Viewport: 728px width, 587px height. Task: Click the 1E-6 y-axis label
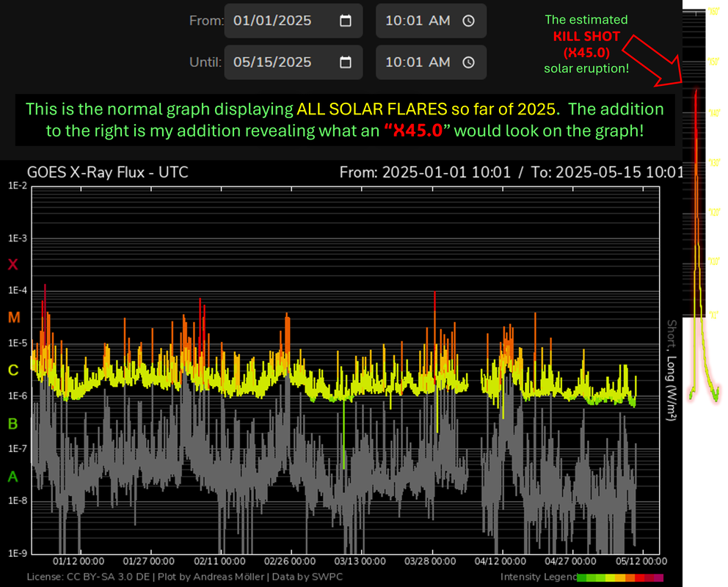coord(18,395)
